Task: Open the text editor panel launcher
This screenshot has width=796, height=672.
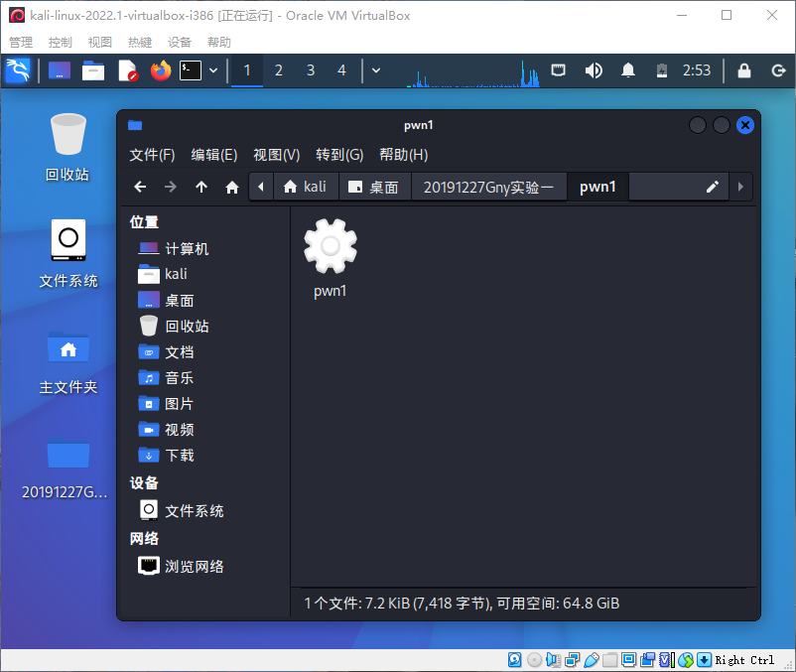Action: pos(127,70)
